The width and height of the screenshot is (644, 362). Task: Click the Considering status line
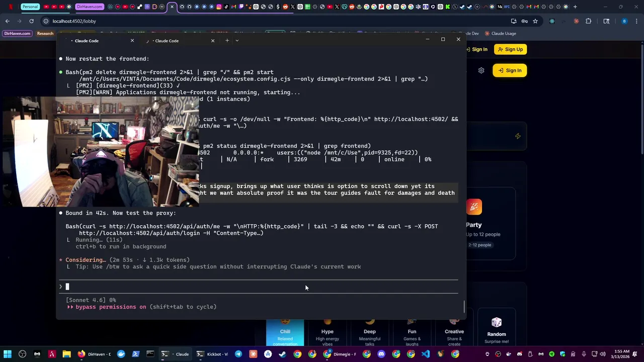tap(124, 260)
